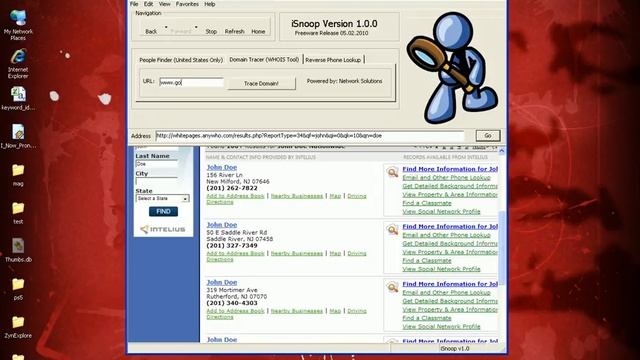The image size is (640, 360).
Task: Click scrollbar up arrow in results pane
Action: [502, 151]
